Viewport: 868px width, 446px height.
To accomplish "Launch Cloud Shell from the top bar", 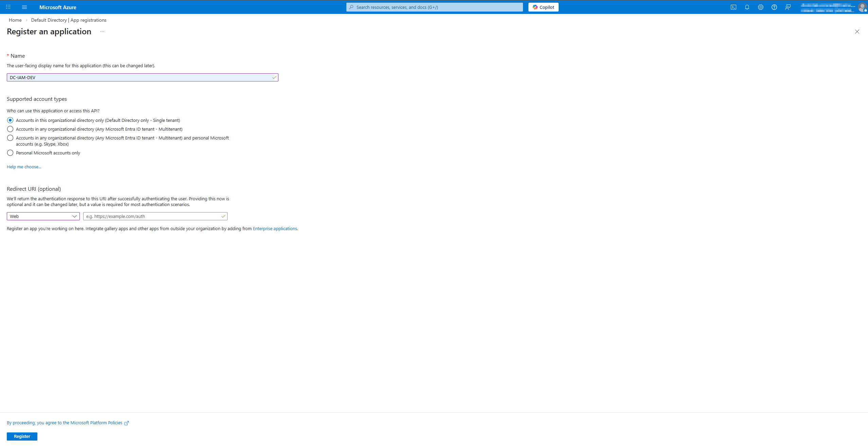I will pyautogui.click(x=734, y=7).
